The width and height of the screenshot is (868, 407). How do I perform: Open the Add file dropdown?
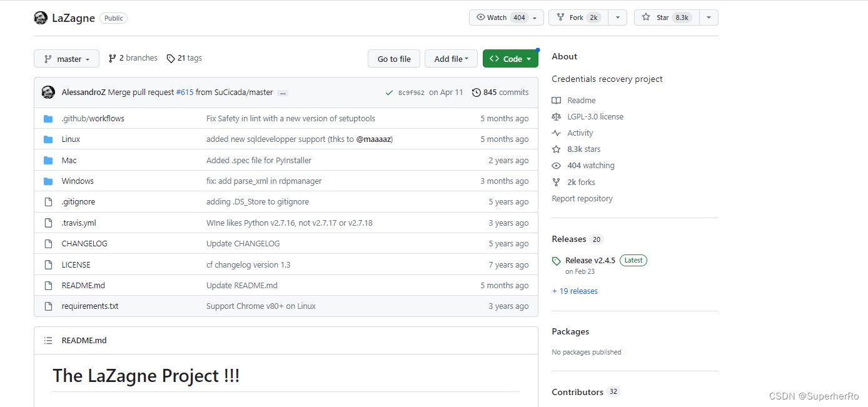coord(451,59)
